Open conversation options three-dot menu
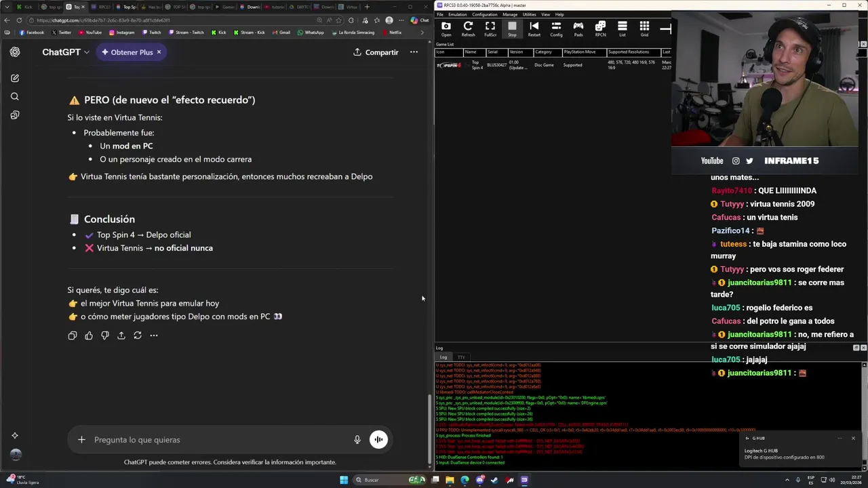 pyautogui.click(x=414, y=52)
